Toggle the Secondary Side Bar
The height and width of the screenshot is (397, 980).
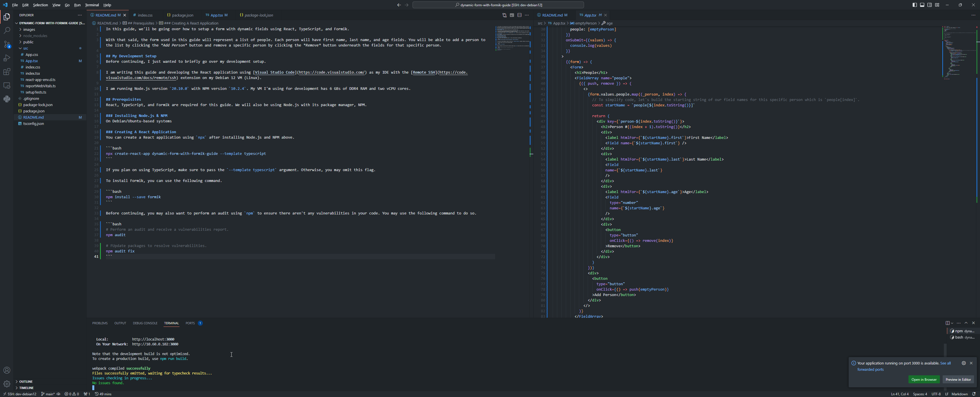click(930, 5)
